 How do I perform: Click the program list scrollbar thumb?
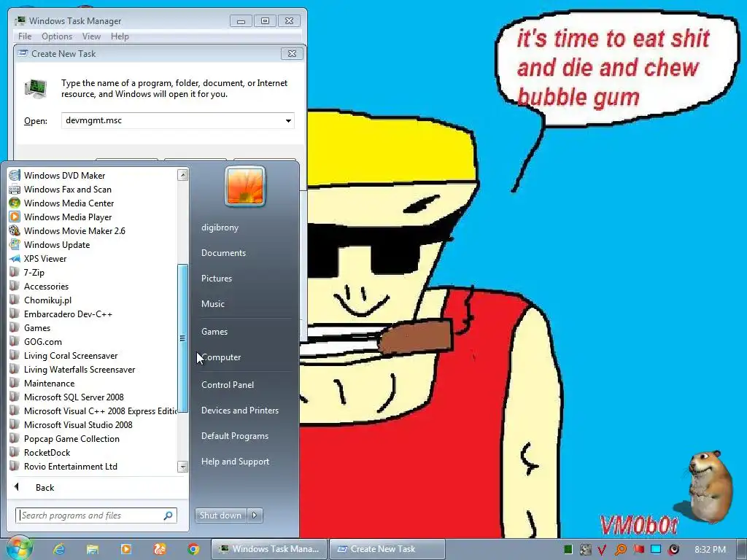(182, 338)
